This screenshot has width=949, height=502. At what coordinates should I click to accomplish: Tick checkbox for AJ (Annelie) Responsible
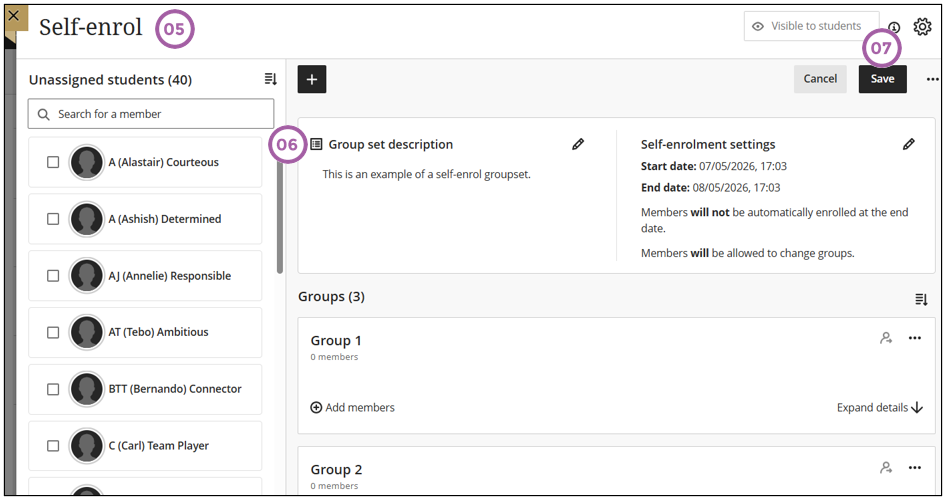point(53,276)
